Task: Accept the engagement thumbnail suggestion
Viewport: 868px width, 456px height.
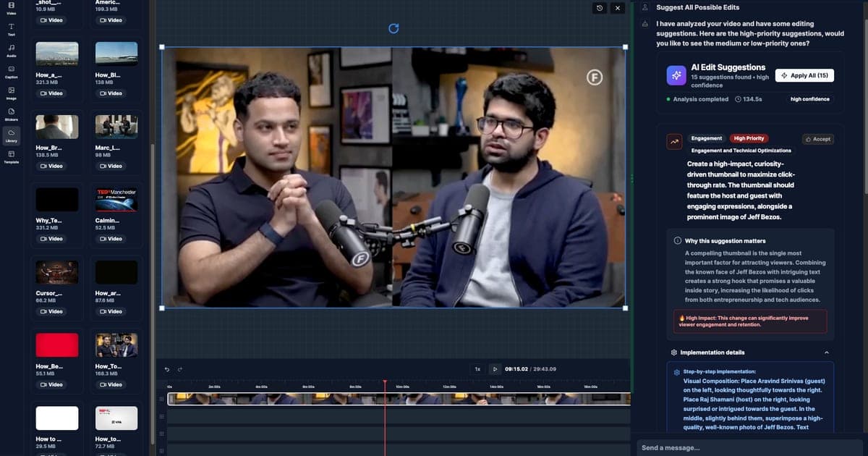Action: pos(817,139)
